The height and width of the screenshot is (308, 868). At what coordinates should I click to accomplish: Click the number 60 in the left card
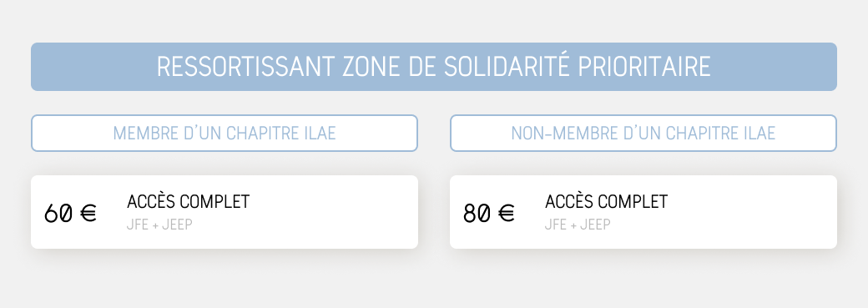[x=58, y=214]
